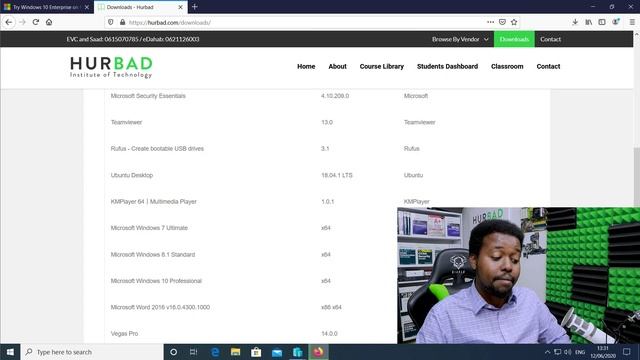Expand Browse By Vendor dropdown
This screenshot has height=360, width=640.
coord(460,39)
